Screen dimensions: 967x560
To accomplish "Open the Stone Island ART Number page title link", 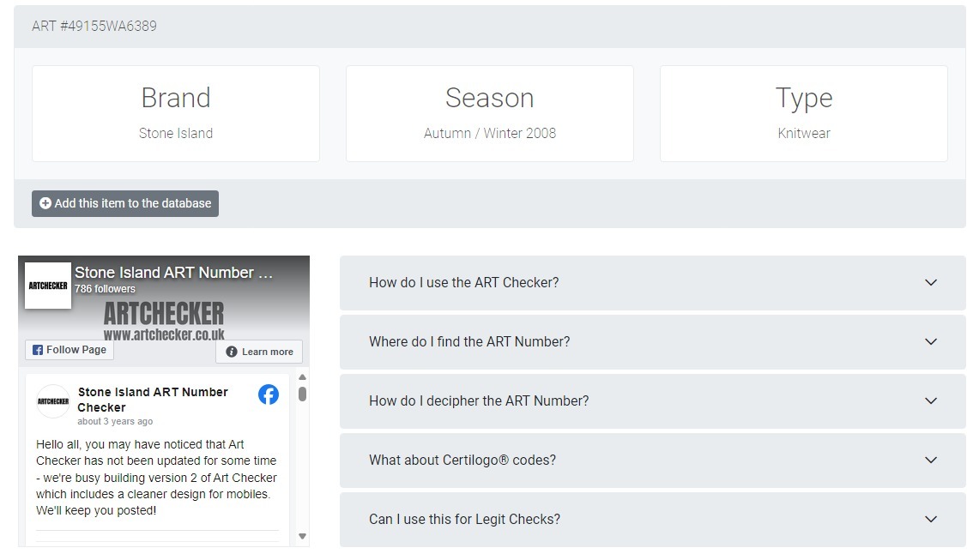I will 174,273.
